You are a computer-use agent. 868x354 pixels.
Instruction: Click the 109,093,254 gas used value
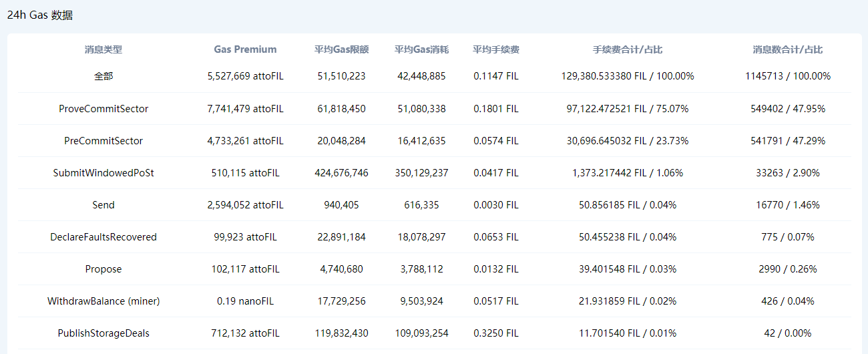(421, 333)
